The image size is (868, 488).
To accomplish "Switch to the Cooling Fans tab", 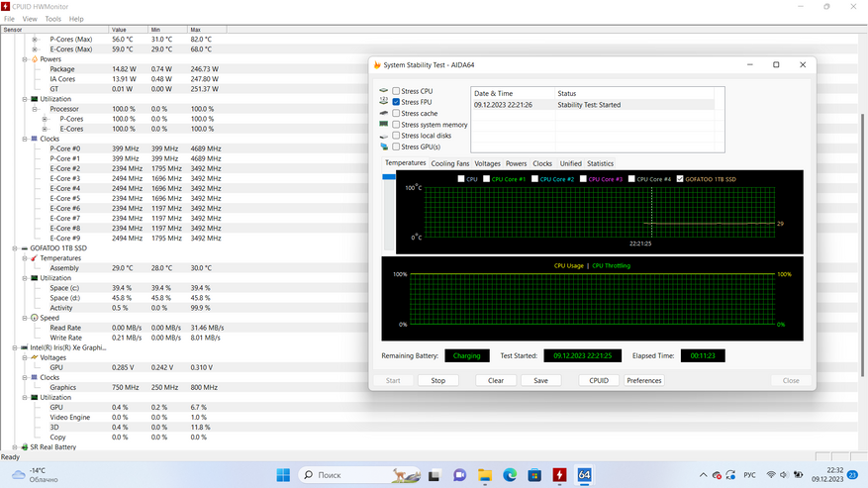I will pos(450,163).
